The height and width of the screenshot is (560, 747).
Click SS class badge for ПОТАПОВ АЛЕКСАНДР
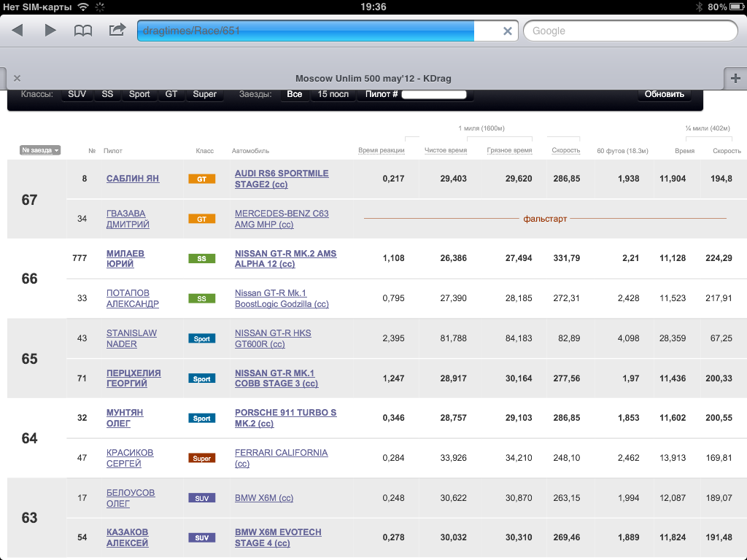point(202,298)
